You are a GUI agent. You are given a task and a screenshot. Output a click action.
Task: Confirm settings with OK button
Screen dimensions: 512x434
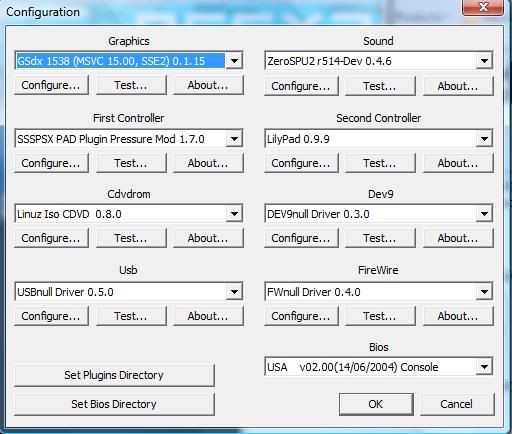(376, 404)
